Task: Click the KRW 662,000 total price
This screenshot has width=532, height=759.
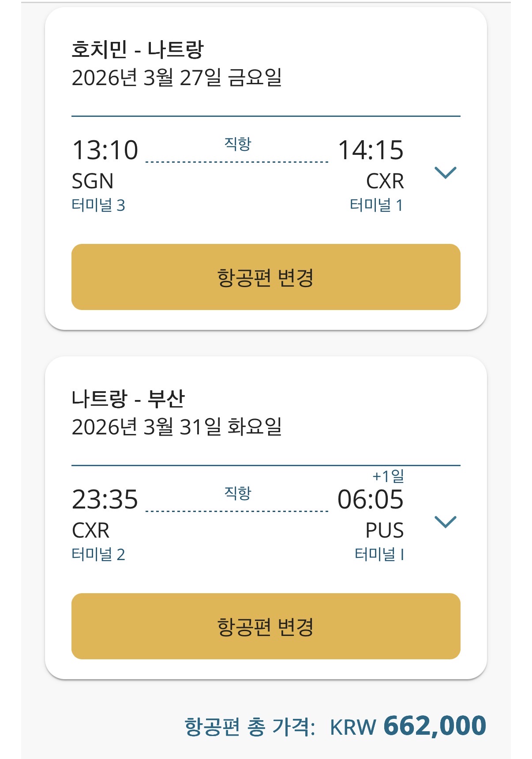Action: (x=408, y=726)
